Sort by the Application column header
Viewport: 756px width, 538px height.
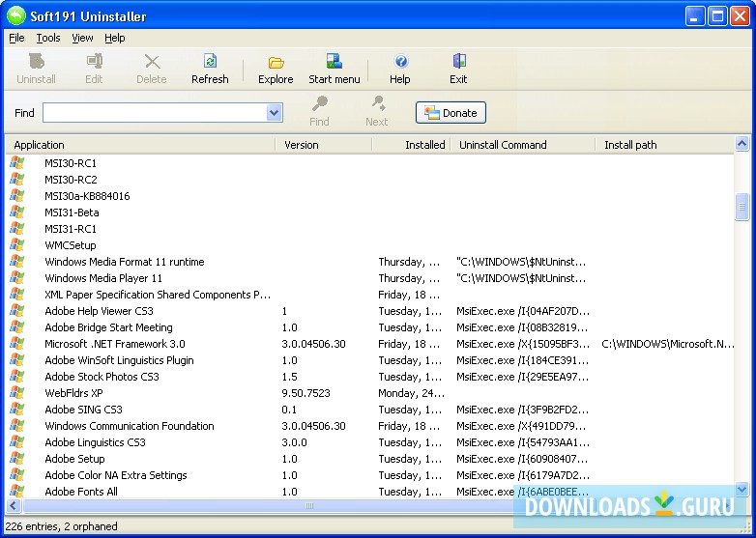click(140, 145)
